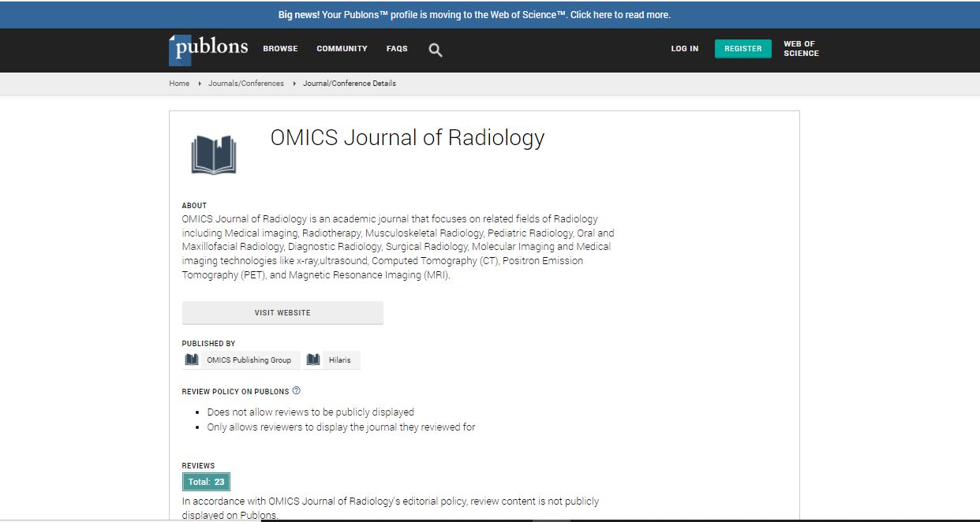This screenshot has height=522, width=980.
Task: Click the book icon beside Hilaris
Action: click(313, 360)
